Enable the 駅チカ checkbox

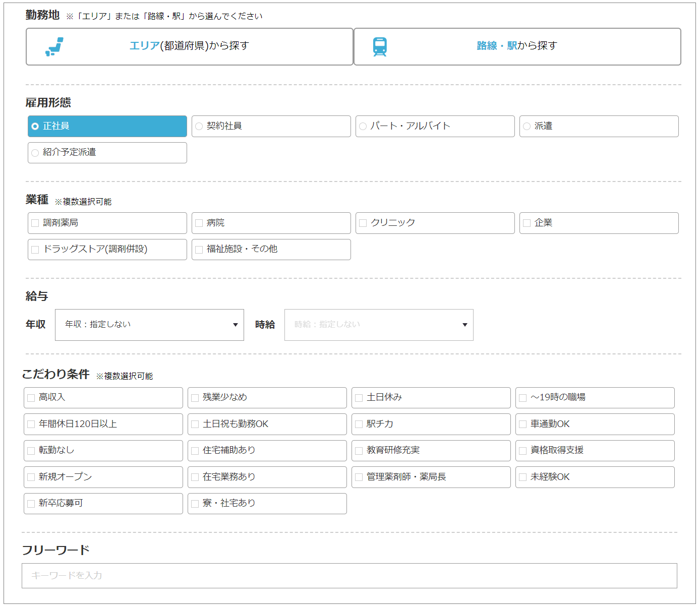tap(431, 424)
